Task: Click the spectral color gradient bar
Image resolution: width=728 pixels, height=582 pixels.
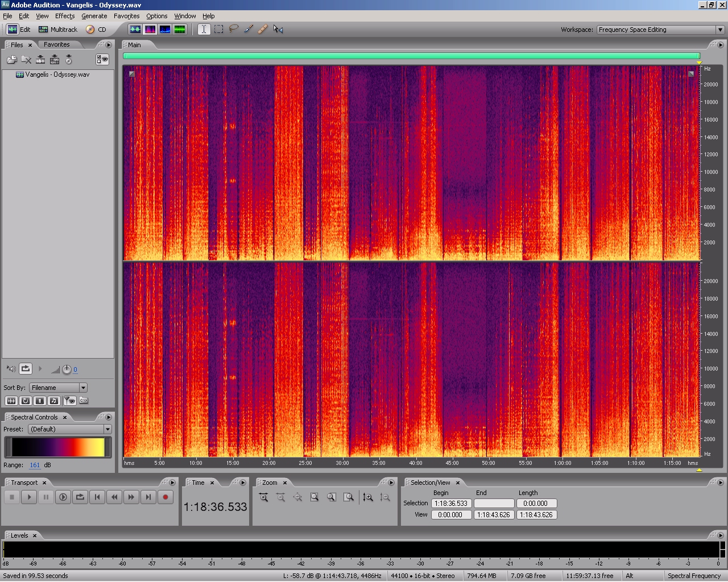Action: (58, 447)
